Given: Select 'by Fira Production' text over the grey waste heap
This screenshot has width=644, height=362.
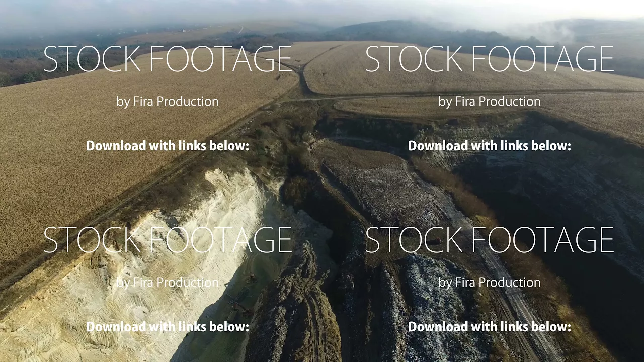Looking at the screenshot, I should click(x=490, y=283).
